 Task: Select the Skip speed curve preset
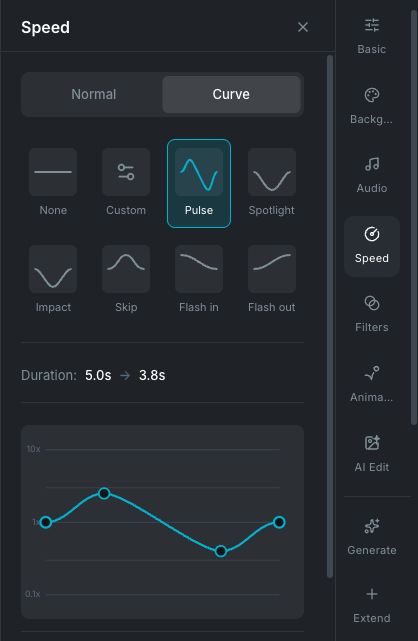coord(126,280)
